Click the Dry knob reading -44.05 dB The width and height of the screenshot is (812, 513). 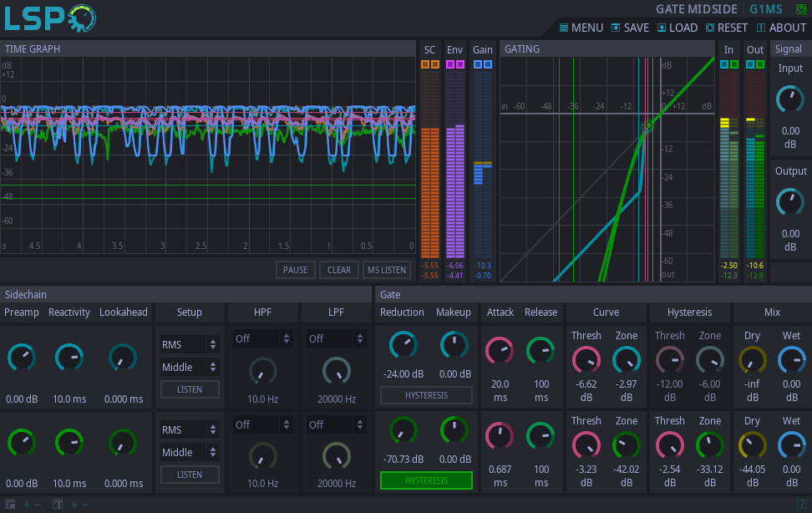point(752,445)
